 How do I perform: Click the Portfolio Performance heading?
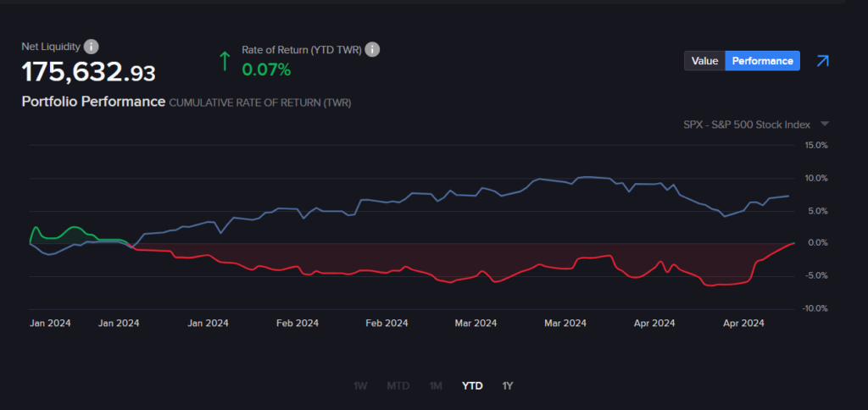pos(93,102)
